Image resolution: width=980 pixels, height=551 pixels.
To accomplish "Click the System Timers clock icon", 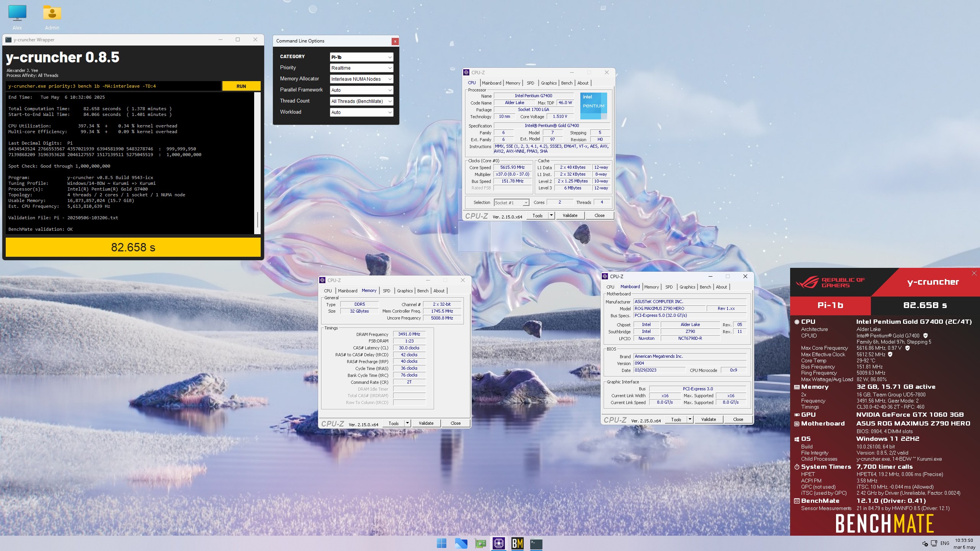I will pyautogui.click(x=797, y=467).
